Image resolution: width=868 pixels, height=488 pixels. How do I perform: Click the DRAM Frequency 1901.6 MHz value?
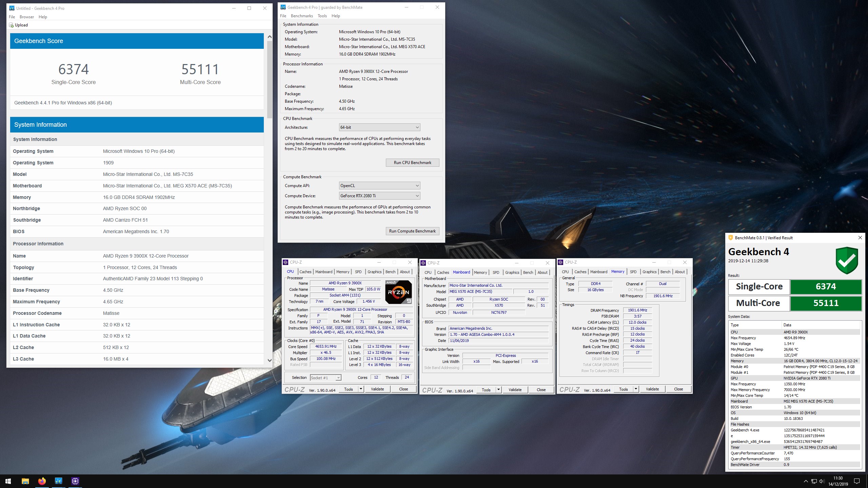[x=637, y=310]
